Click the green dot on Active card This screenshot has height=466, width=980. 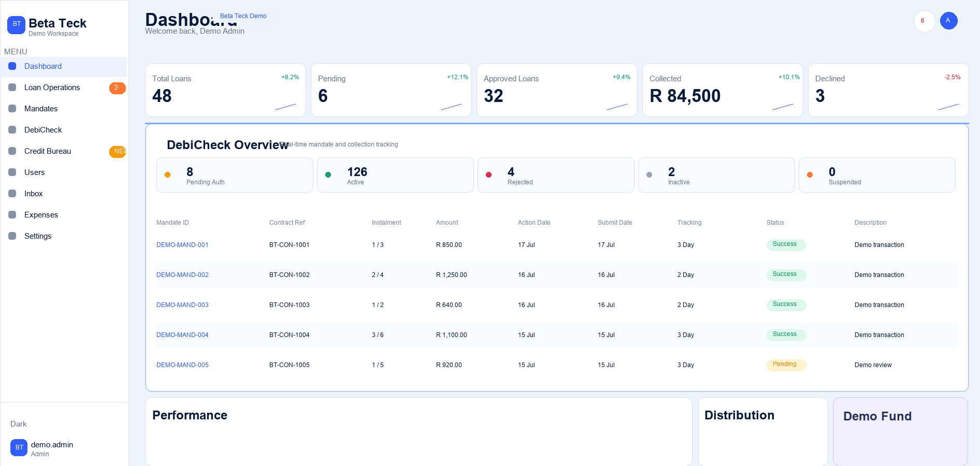328,175
